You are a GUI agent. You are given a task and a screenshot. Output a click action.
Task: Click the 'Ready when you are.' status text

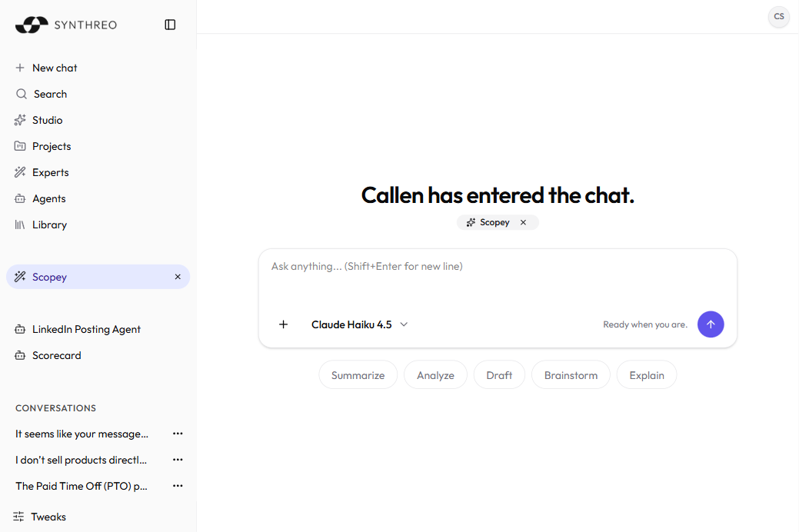click(645, 324)
